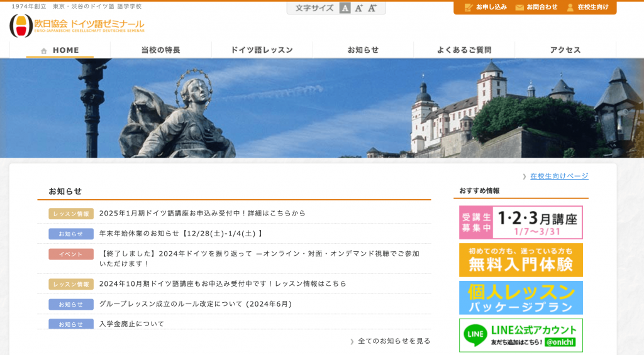Image resolution: width=644 pixels, height=355 pixels.
Task: Click the お知らせ section heading
Action: pyautogui.click(x=65, y=191)
